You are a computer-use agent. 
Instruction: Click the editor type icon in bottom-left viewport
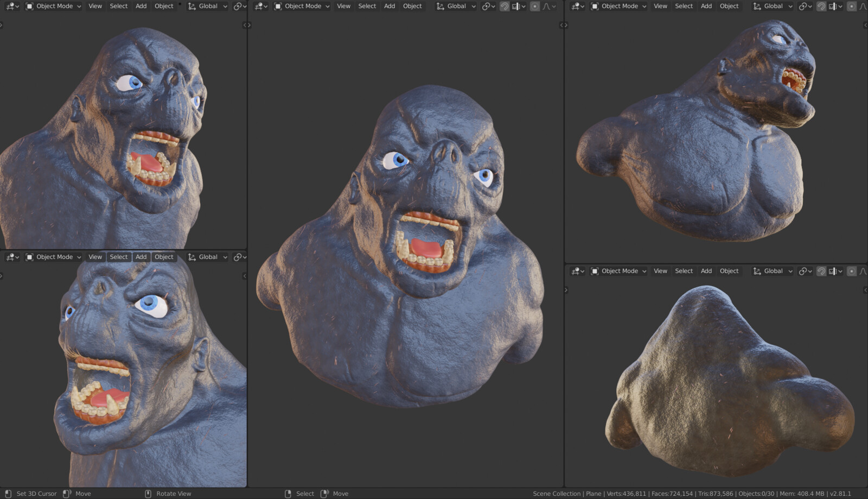click(x=10, y=256)
